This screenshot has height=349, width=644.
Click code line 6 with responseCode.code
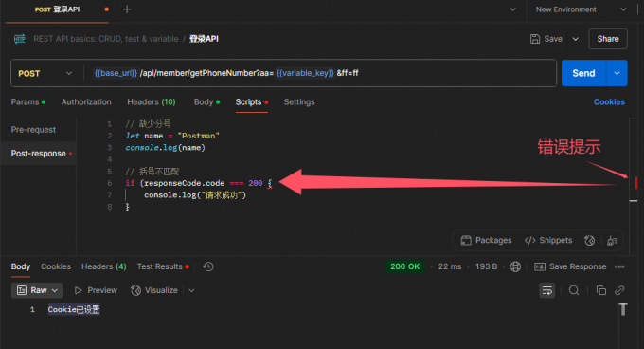[x=198, y=183]
